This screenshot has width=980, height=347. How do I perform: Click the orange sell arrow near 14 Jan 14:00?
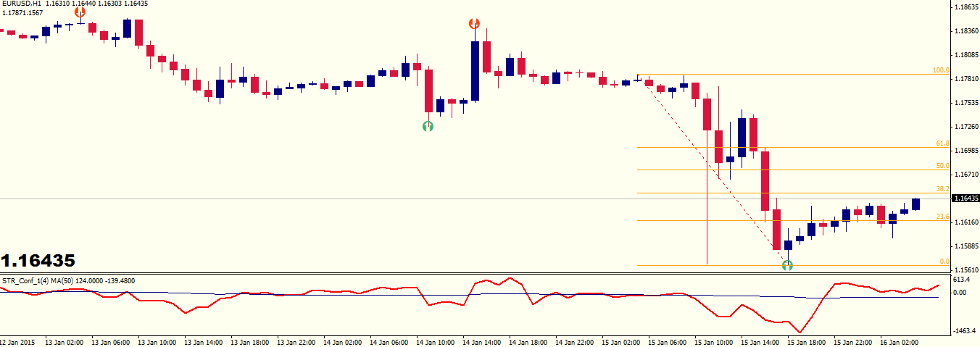pos(475,24)
